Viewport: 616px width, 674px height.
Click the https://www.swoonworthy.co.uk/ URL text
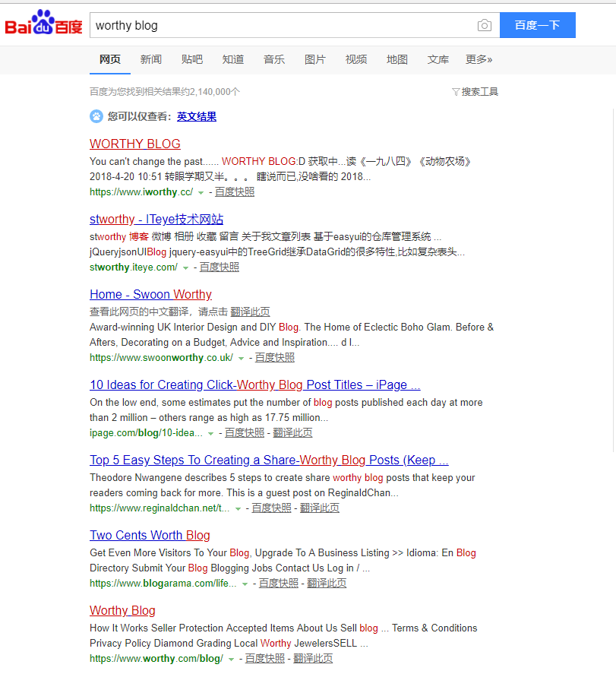(162, 358)
